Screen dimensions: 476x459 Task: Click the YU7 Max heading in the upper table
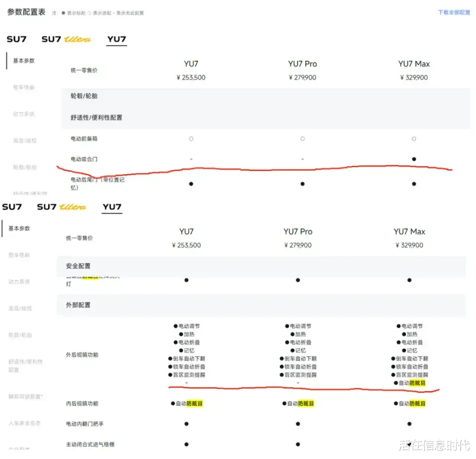pyautogui.click(x=414, y=64)
